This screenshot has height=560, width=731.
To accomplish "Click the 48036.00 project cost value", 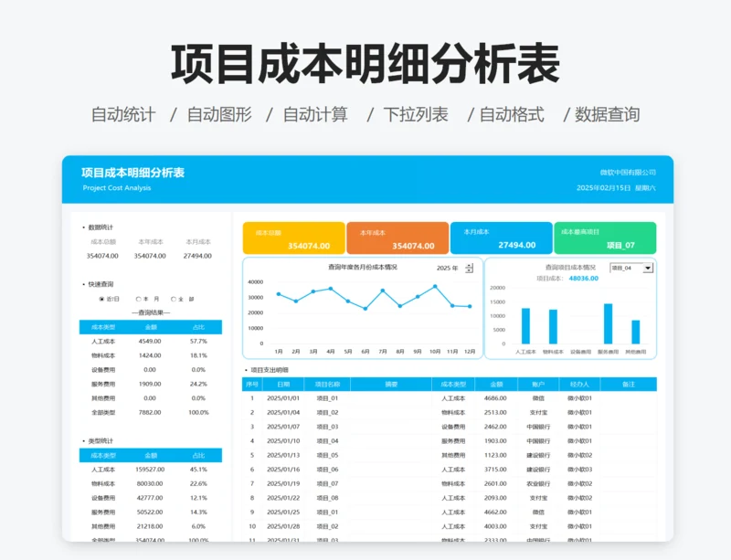I will tap(584, 278).
